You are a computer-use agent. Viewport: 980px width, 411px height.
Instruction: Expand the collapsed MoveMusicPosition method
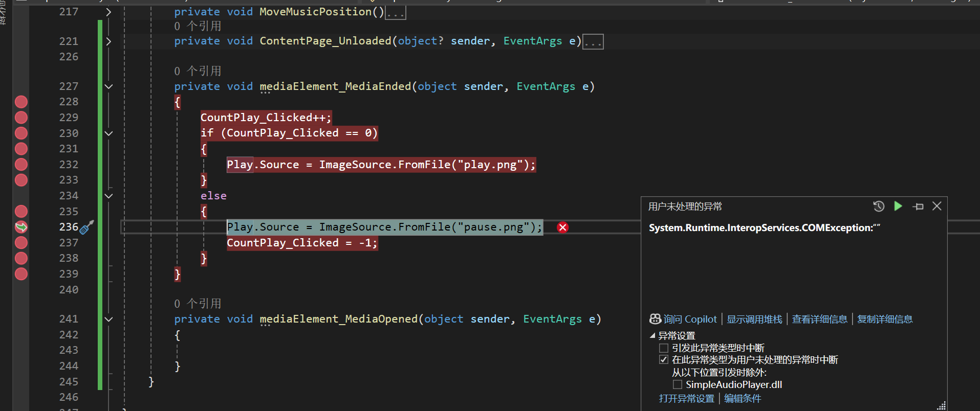click(108, 12)
